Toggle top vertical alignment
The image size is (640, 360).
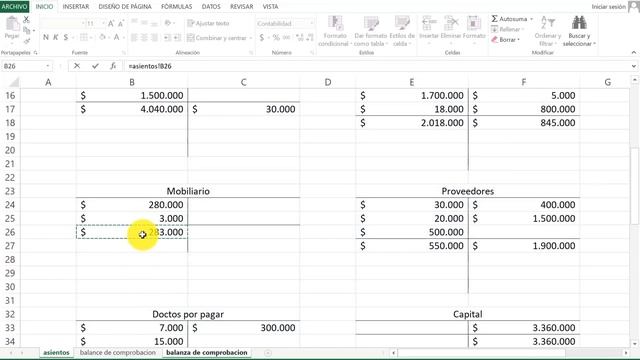click(x=134, y=23)
